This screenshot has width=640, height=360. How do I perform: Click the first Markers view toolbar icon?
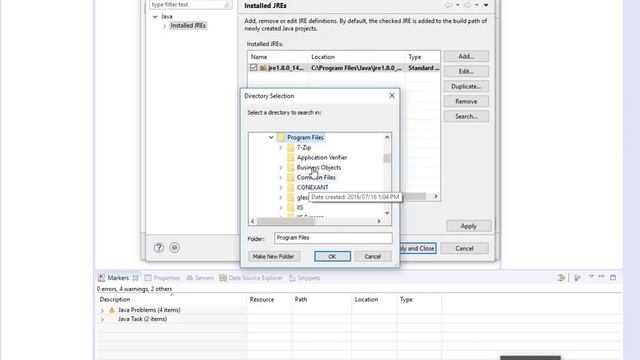pos(562,278)
